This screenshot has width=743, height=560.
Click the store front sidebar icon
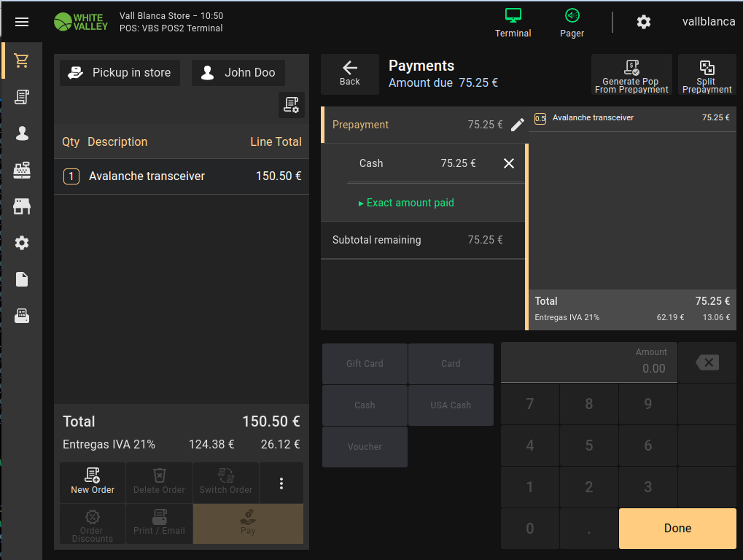pyautogui.click(x=22, y=206)
